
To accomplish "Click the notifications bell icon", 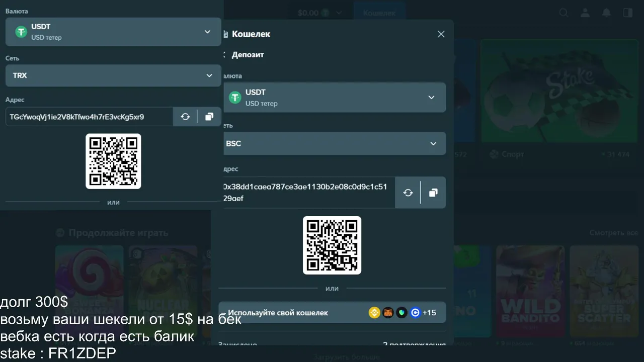I will coord(607,13).
